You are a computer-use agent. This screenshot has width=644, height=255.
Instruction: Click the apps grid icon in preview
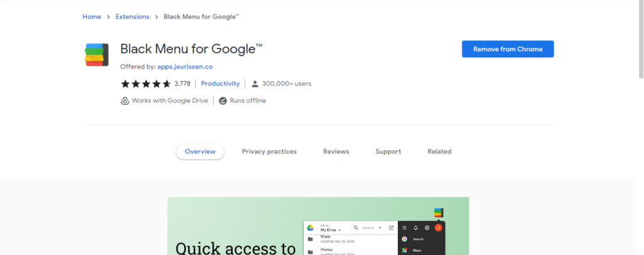point(404,228)
